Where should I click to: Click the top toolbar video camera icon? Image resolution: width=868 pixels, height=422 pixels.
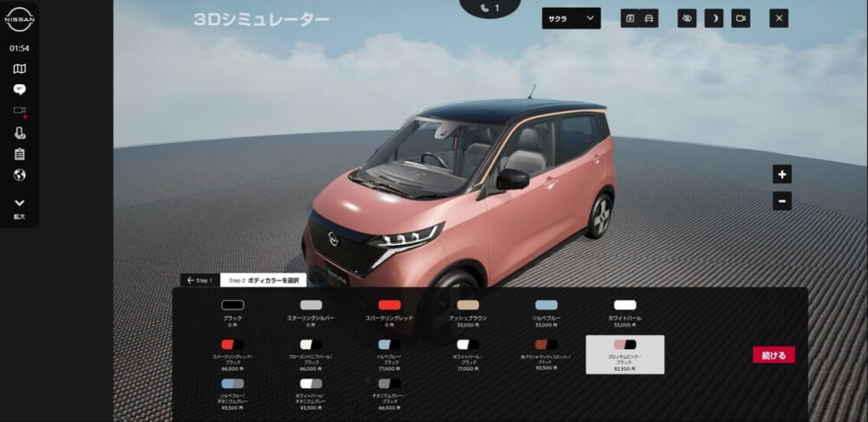pos(740,18)
